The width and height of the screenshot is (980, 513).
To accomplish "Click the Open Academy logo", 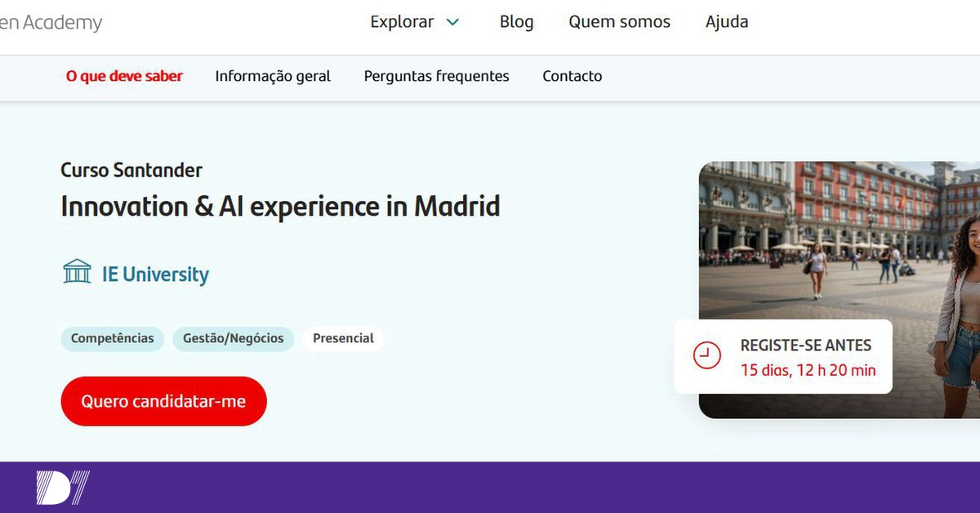I will (49, 22).
